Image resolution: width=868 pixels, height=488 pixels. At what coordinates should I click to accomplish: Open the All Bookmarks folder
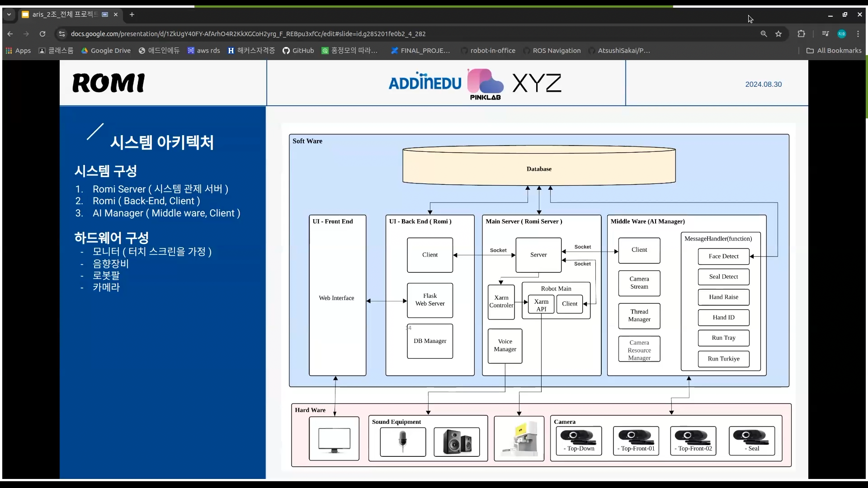834,51
